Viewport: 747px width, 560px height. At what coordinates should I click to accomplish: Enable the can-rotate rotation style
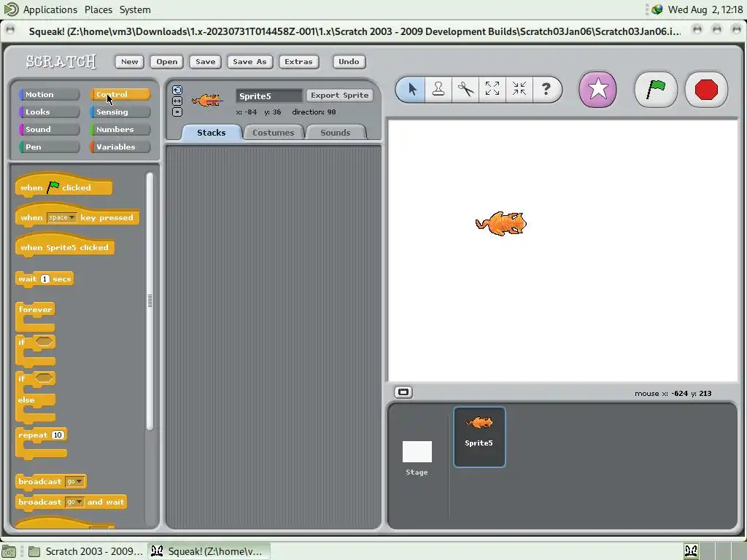(x=177, y=90)
